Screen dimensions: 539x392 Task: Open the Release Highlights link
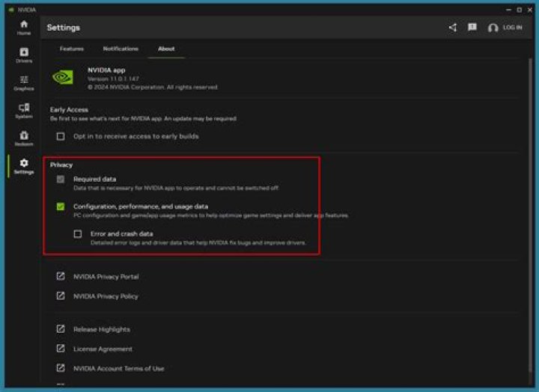click(x=102, y=329)
